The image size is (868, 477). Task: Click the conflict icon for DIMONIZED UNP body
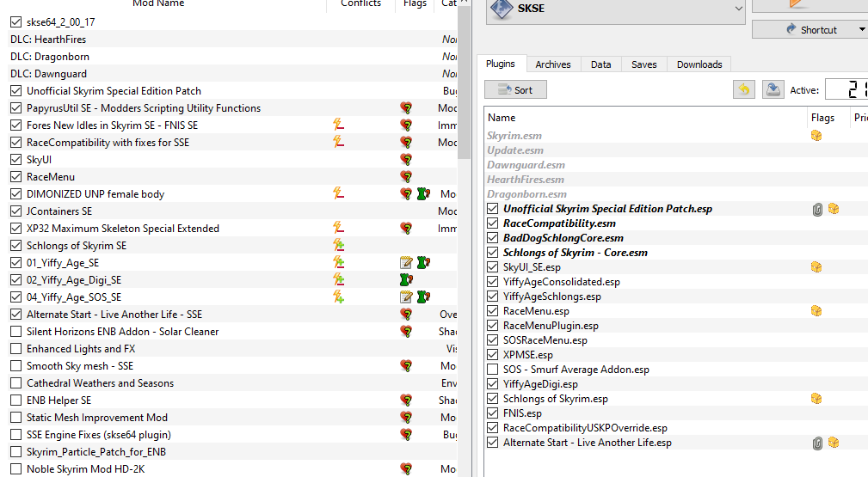[x=338, y=193]
